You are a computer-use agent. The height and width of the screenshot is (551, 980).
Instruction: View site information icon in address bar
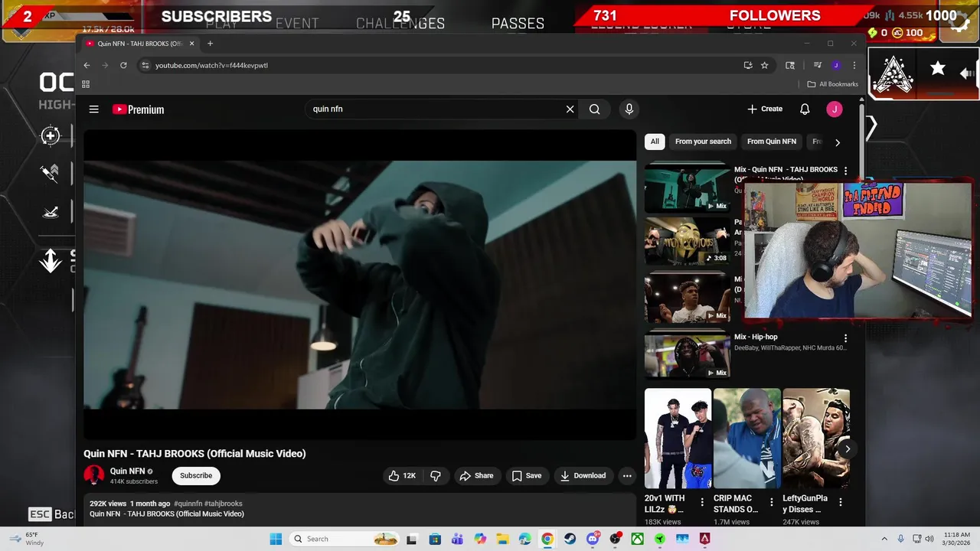pos(145,66)
